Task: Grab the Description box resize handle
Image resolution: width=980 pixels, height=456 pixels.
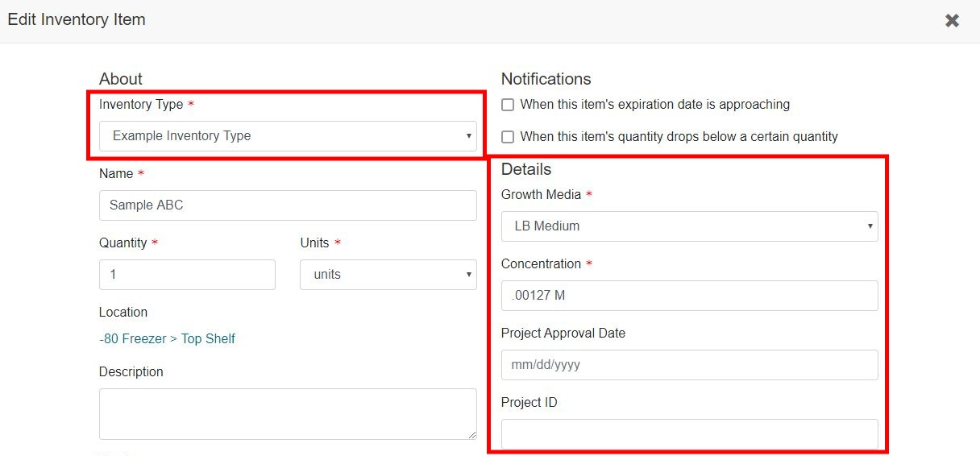Action: 472,435
